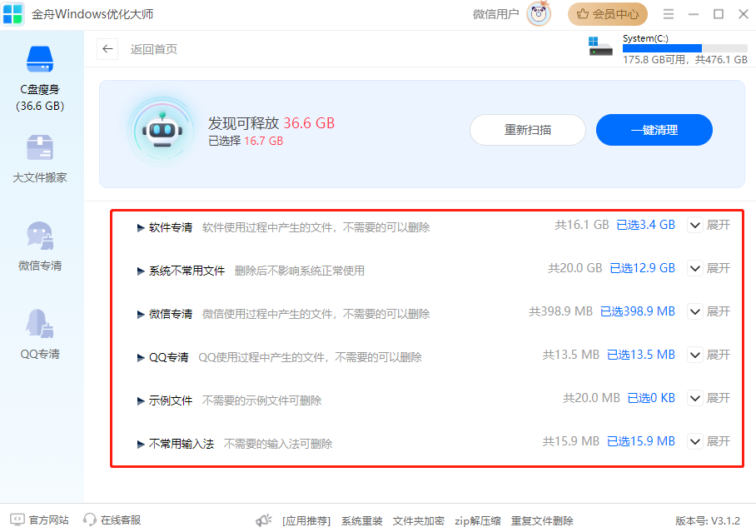756x532 pixels.
Task: Click the 在线客服 headset icon
Action: (89, 520)
